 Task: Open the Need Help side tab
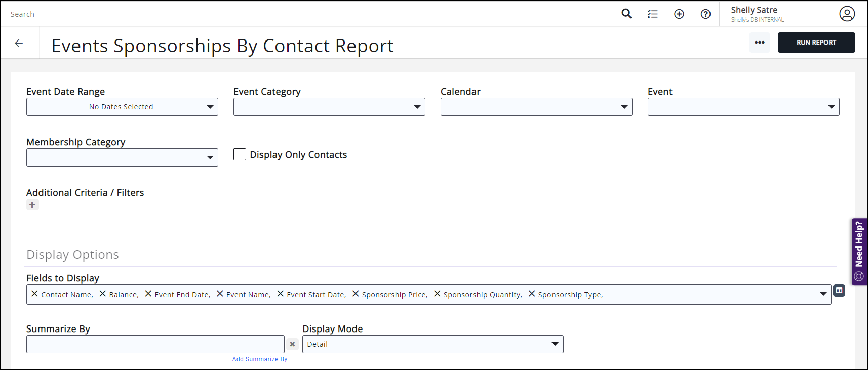point(859,252)
